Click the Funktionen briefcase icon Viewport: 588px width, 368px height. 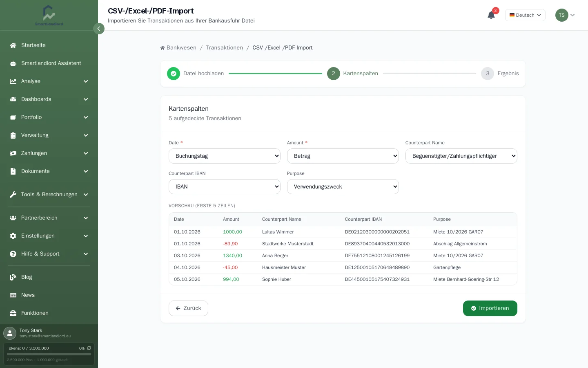click(x=13, y=313)
